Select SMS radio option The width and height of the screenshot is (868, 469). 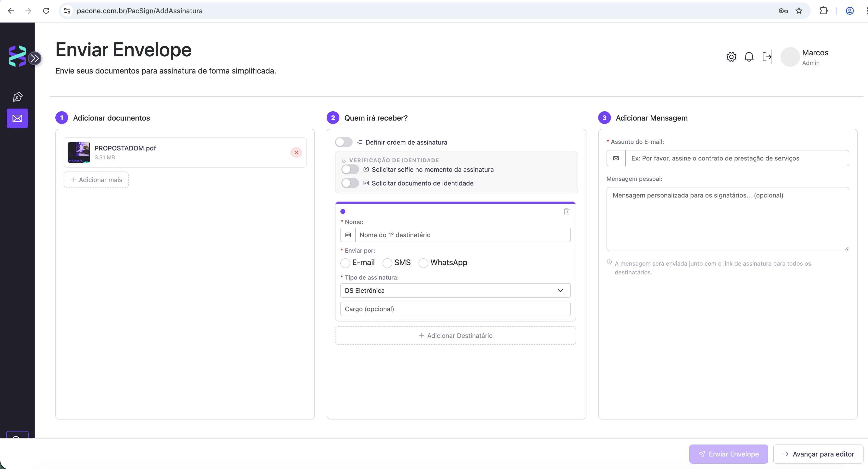click(x=387, y=263)
